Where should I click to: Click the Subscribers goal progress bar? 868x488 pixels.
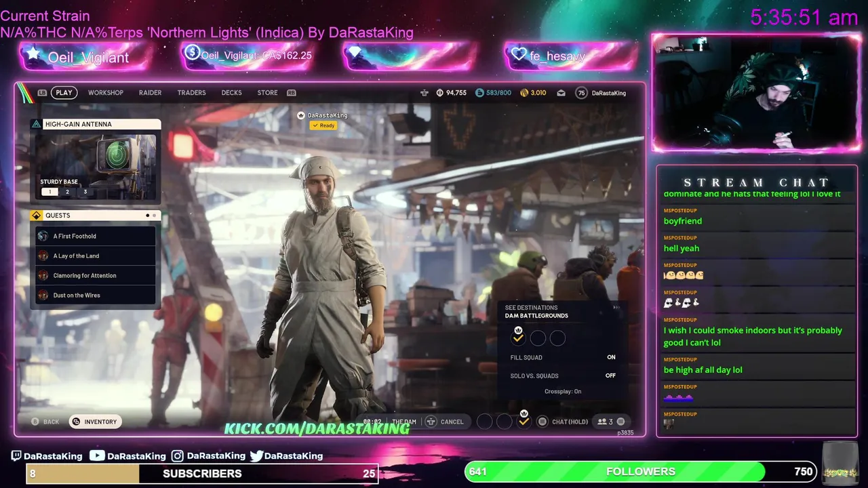click(202, 474)
